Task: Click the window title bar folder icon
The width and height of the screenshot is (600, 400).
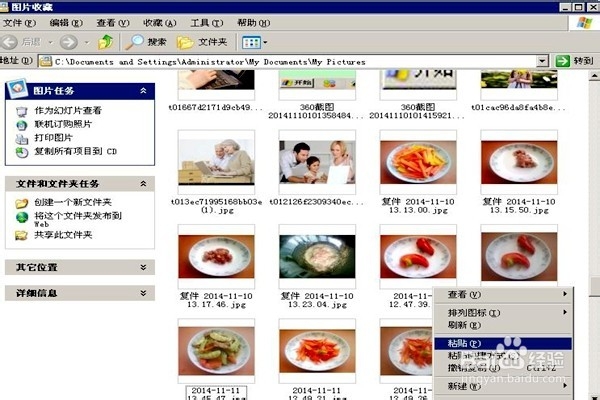Action: [4, 7]
